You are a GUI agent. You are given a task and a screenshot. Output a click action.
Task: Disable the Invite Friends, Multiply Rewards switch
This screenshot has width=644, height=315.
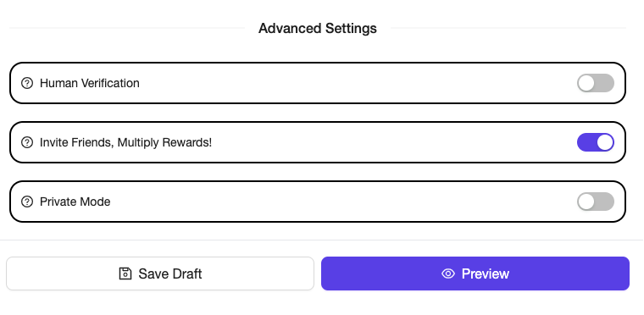596,142
